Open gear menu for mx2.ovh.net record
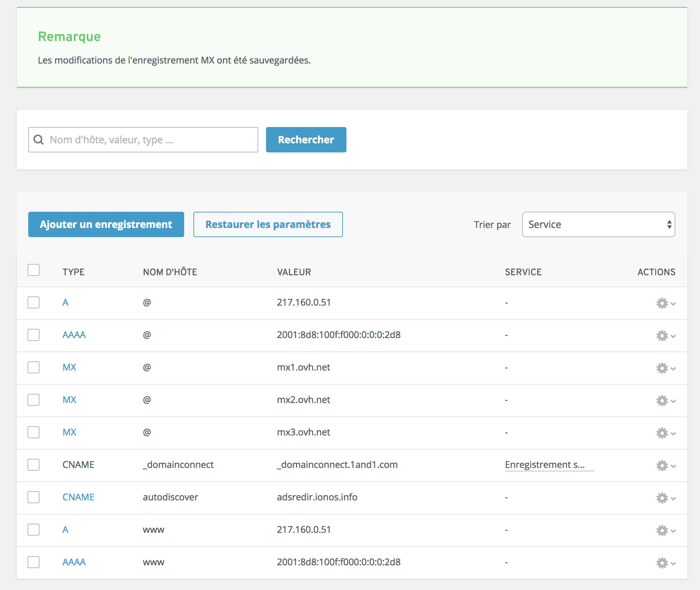 point(662,401)
